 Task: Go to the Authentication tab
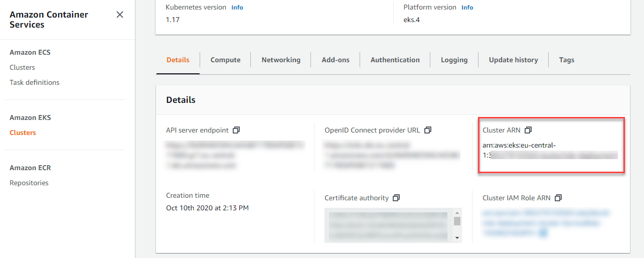click(395, 60)
